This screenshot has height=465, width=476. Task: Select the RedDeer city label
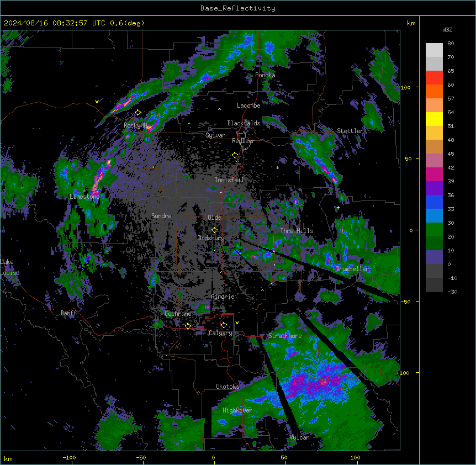(x=243, y=141)
